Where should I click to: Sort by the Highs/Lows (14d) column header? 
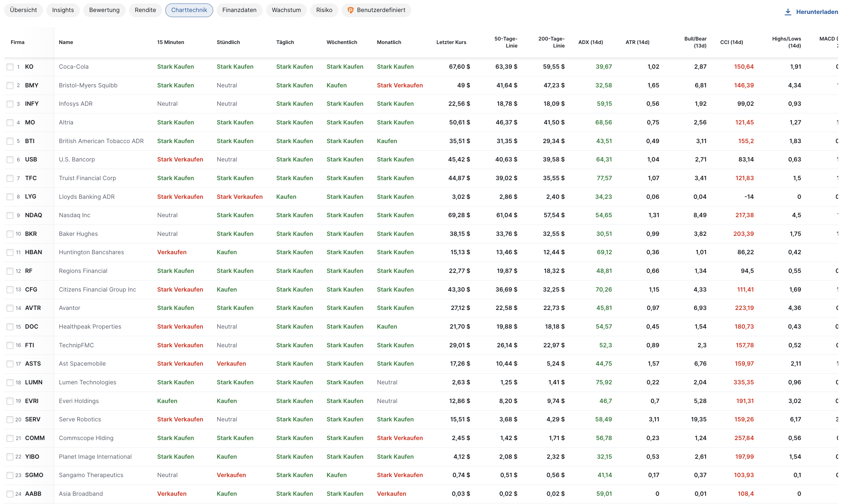click(786, 42)
